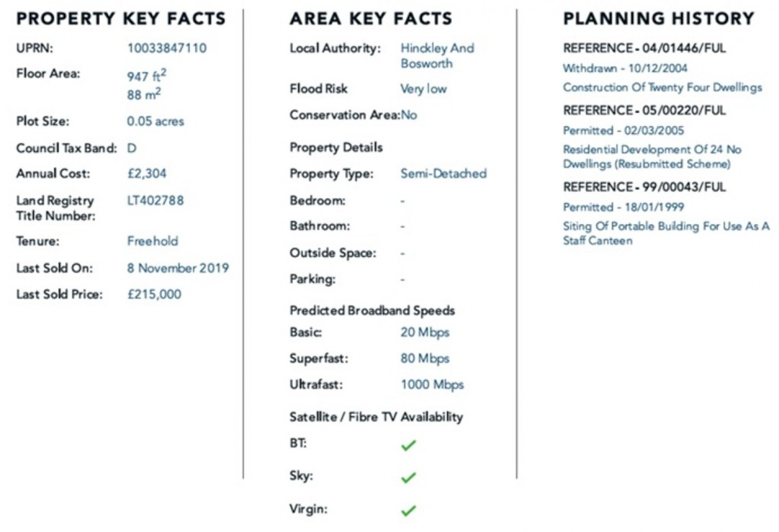
Task: Click the Withdrawn - 10/12/2004 status
Action: [625, 68]
